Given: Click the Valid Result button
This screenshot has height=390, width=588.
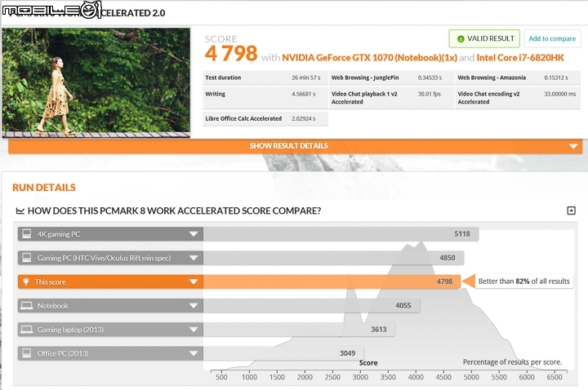Looking at the screenshot, I should 484,38.
